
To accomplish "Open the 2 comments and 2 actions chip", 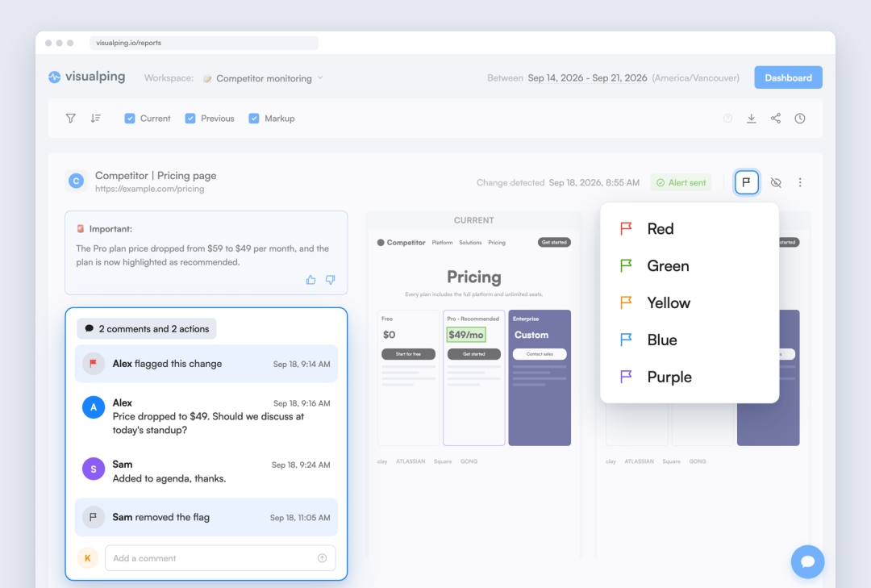I will click(147, 328).
